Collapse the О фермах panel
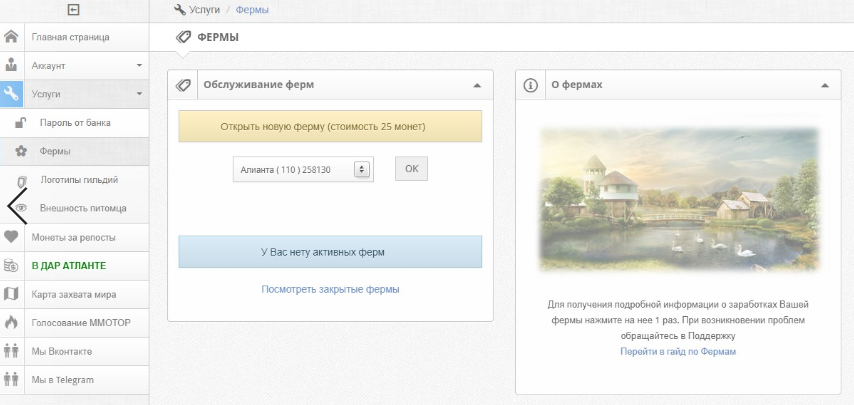 click(825, 85)
